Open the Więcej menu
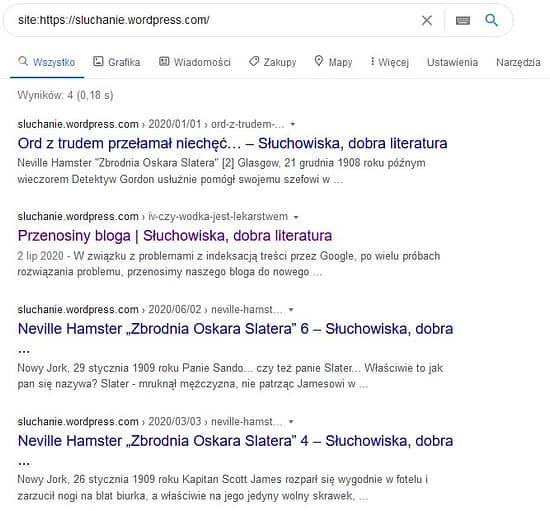Image resolution: width=550 pixels, height=511 pixels. point(390,62)
